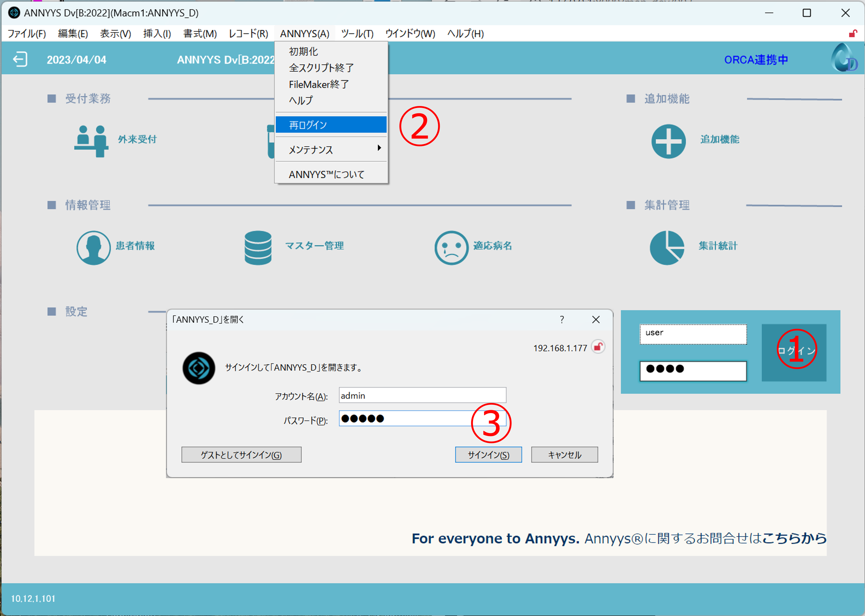Open the 追加機能 plus icon
This screenshot has width=865, height=616.
click(668, 141)
